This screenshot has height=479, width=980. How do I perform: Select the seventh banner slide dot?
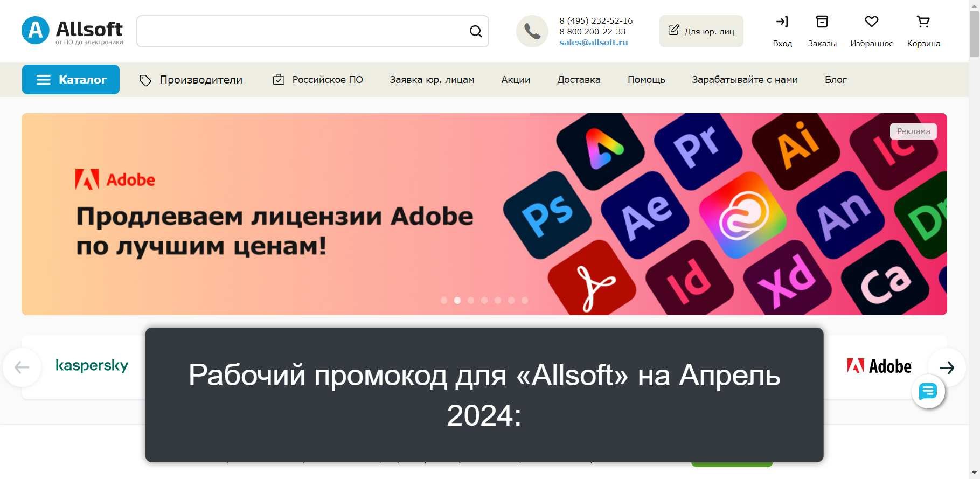click(525, 300)
